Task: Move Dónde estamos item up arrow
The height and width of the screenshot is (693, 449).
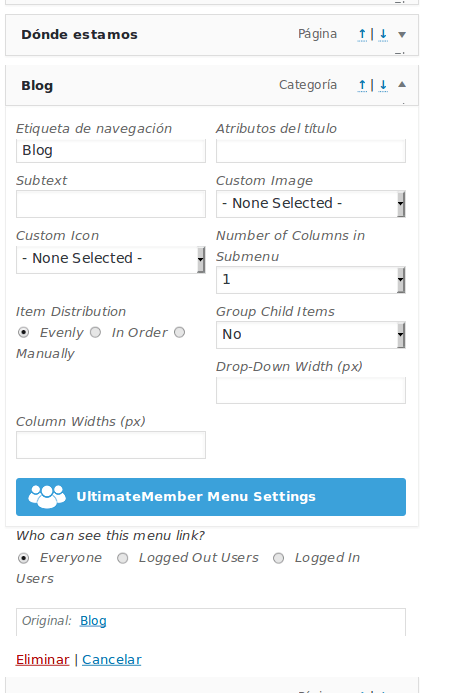Action: (x=362, y=34)
